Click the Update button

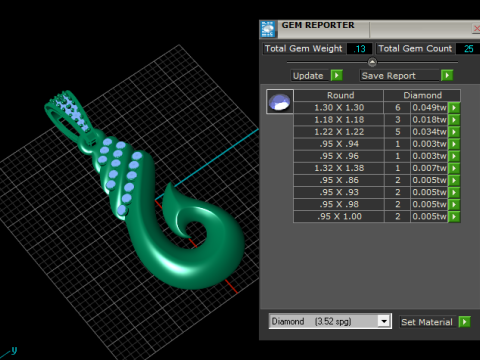(309, 76)
